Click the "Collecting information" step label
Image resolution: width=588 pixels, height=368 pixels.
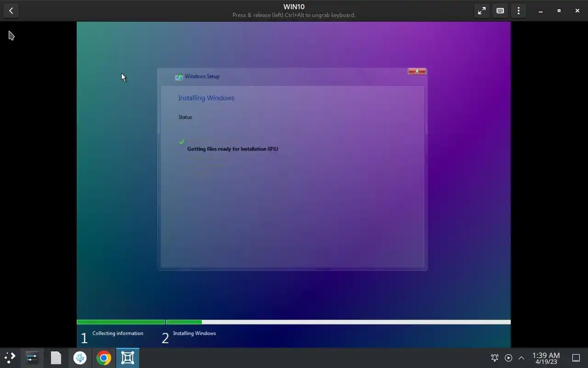[x=118, y=333]
